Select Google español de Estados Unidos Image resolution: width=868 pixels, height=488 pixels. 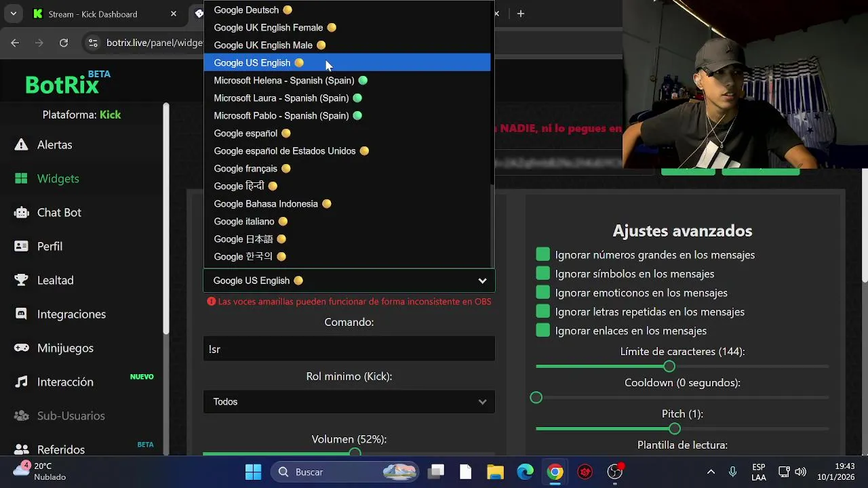click(x=347, y=151)
